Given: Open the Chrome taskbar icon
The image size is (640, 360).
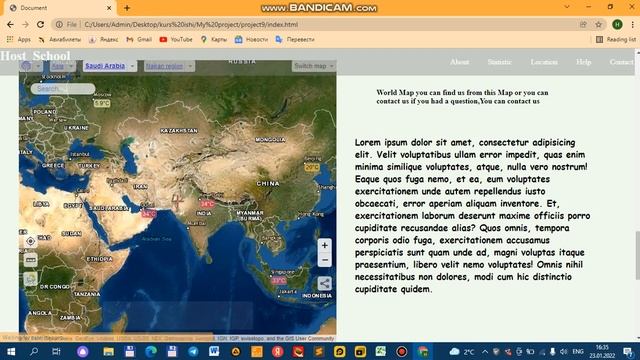Looking at the screenshot, I should pyautogui.click(x=423, y=351).
